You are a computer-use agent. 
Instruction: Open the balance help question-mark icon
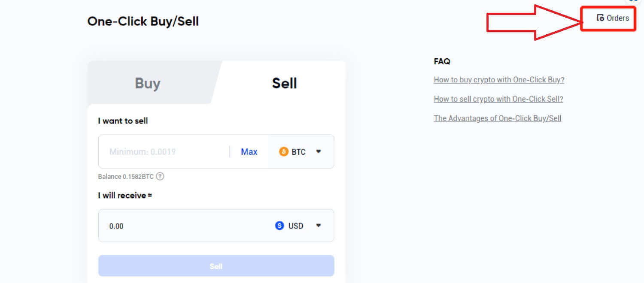point(160,176)
